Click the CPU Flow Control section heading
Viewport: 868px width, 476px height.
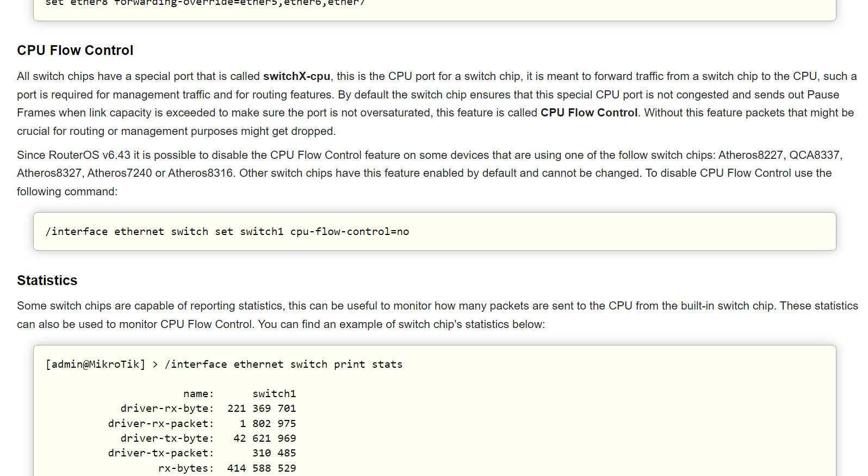pyautogui.click(x=75, y=51)
